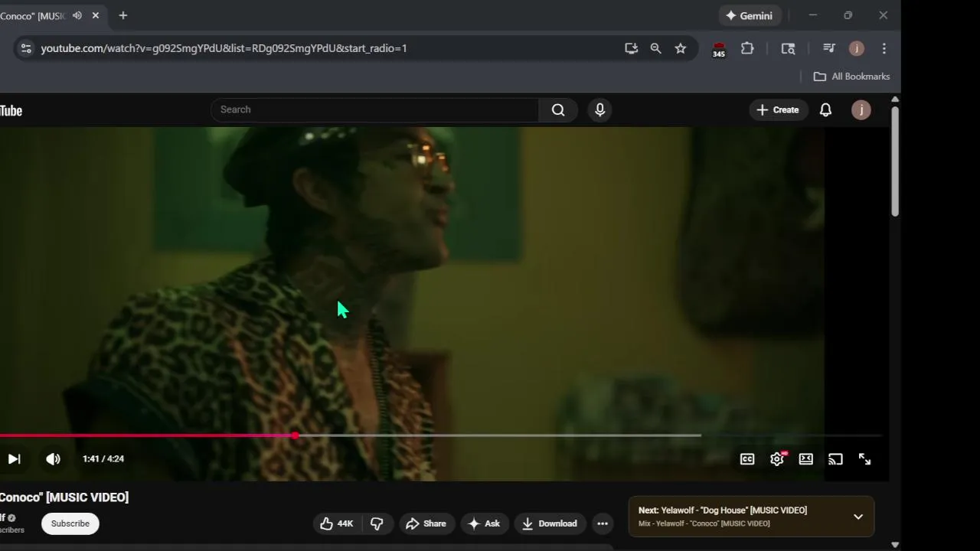Click Mix - Yelawolf - "Conoco" text

(x=704, y=523)
